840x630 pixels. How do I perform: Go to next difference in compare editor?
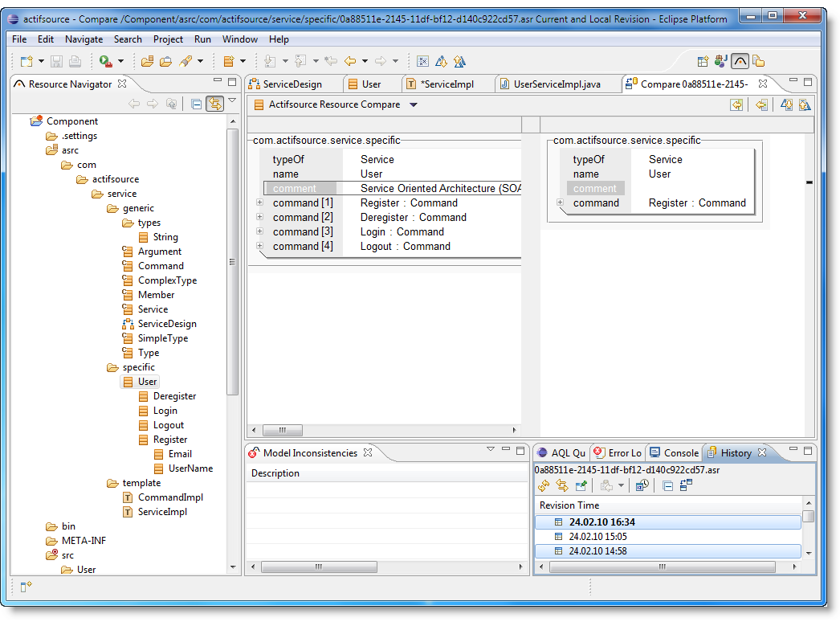pyautogui.click(x=786, y=104)
